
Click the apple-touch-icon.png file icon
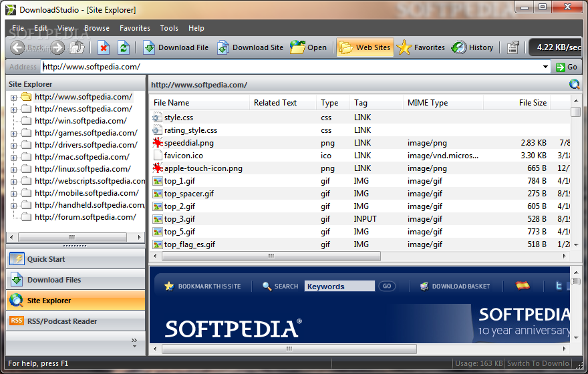tap(158, 168)
